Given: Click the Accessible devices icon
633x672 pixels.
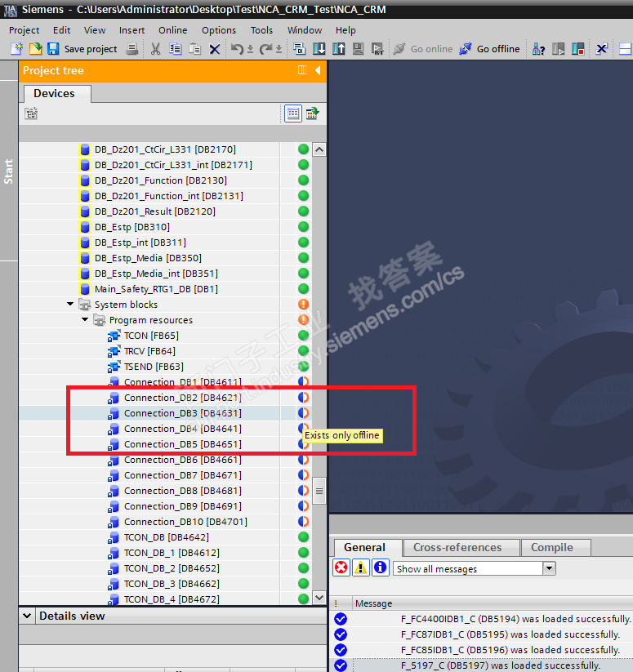Looking at the screenshot, I should pyautogui.click(x=538, y=49).
